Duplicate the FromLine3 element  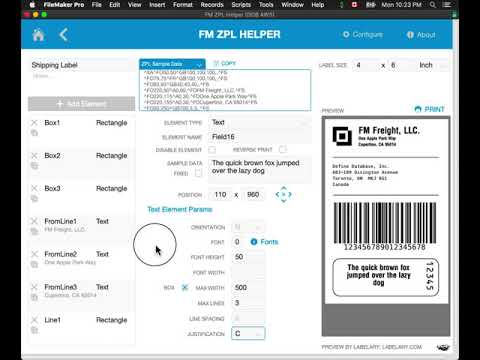34,297
